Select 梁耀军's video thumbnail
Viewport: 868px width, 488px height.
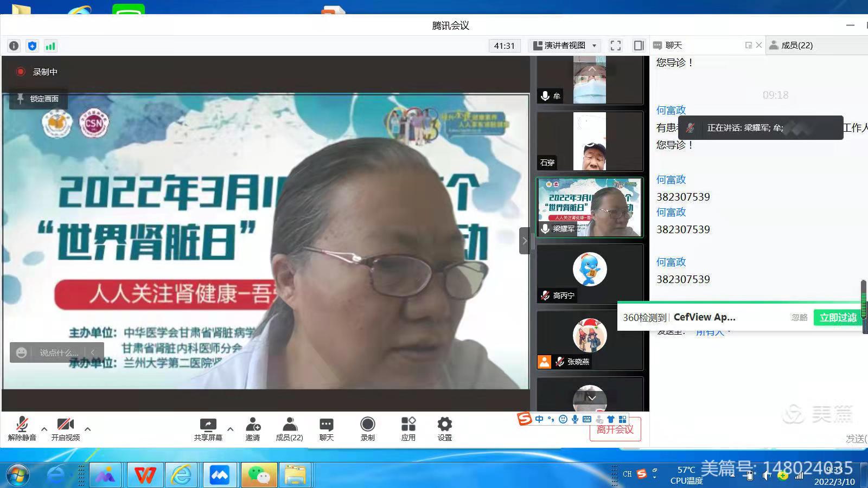point(590,207)
